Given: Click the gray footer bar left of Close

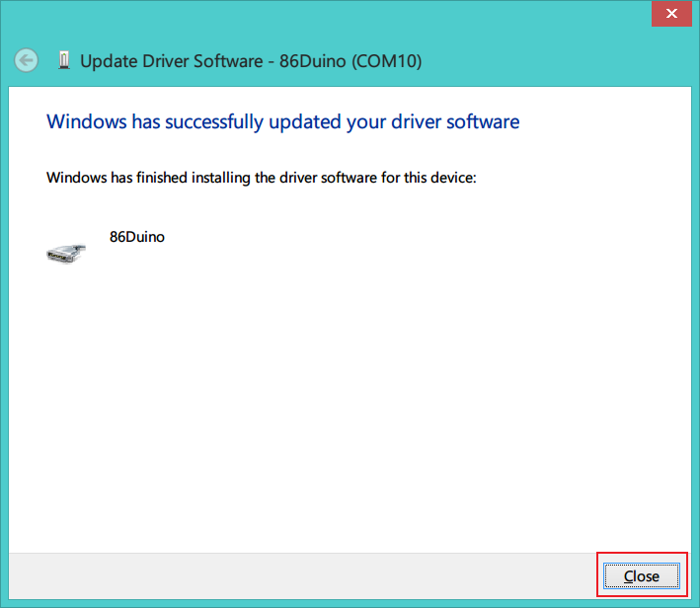Looking at the screenshot, I should click(296, 575).
